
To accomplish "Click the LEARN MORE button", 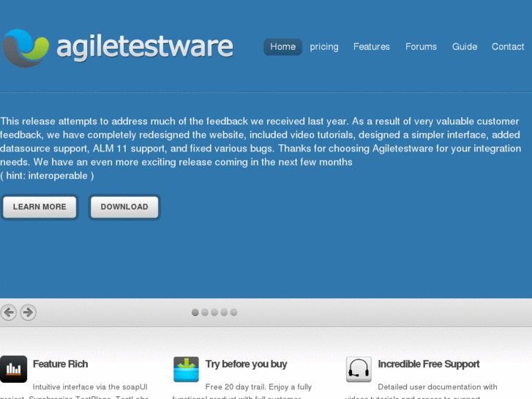I will click(x=40, y=206).
